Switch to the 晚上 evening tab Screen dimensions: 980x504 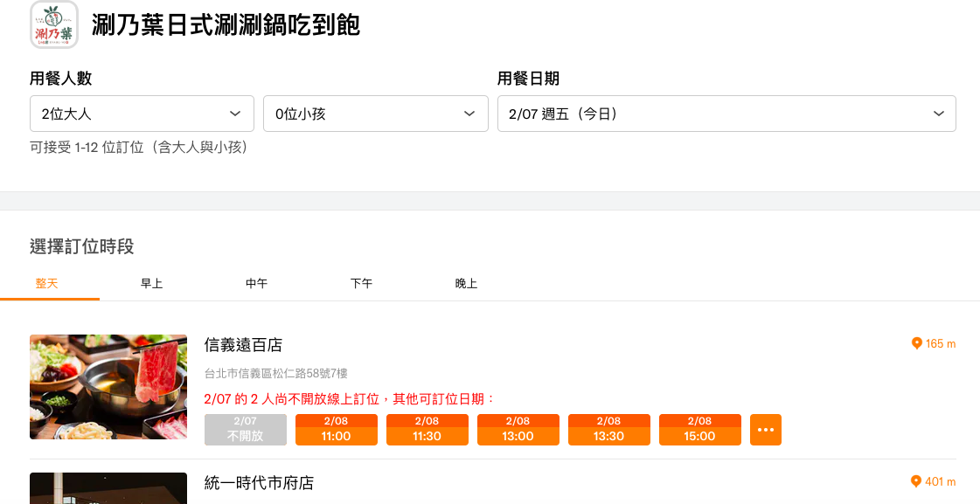466,284
